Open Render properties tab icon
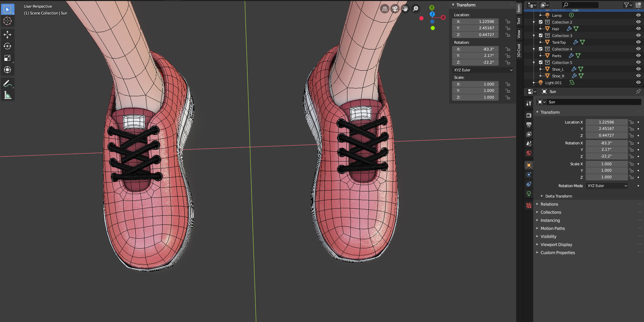 tap(529, 115)
